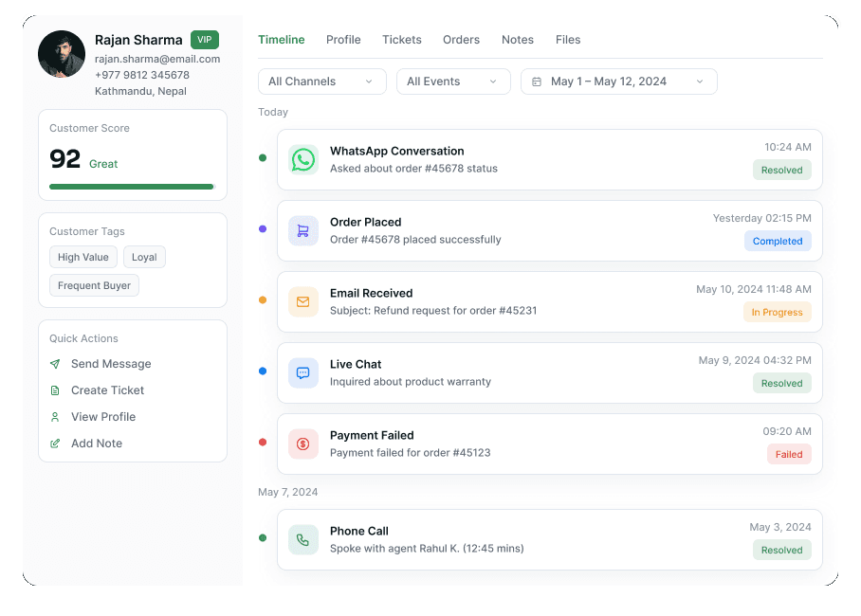The image size is (861, 616).
Task: Click View Profile quick action
Action: [93, 417]
